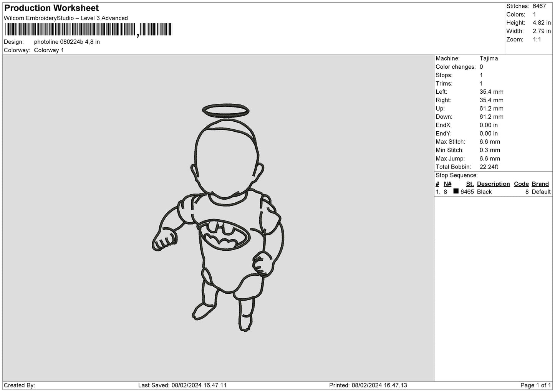Click the 'Black' thread description

click(484, 192)
